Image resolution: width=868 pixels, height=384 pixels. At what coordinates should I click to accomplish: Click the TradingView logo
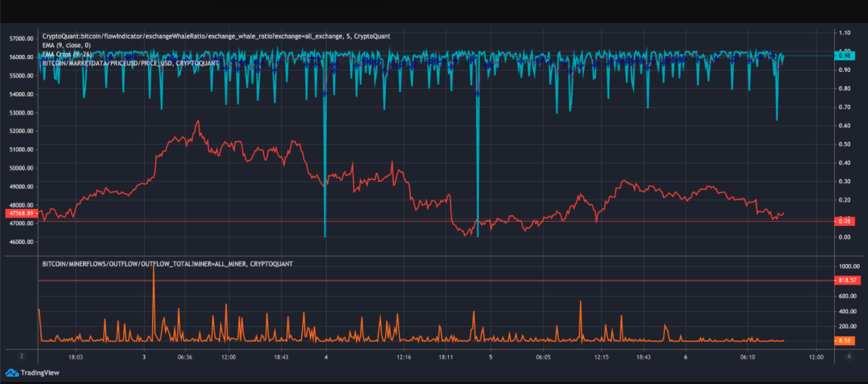(x=31, y=372)
